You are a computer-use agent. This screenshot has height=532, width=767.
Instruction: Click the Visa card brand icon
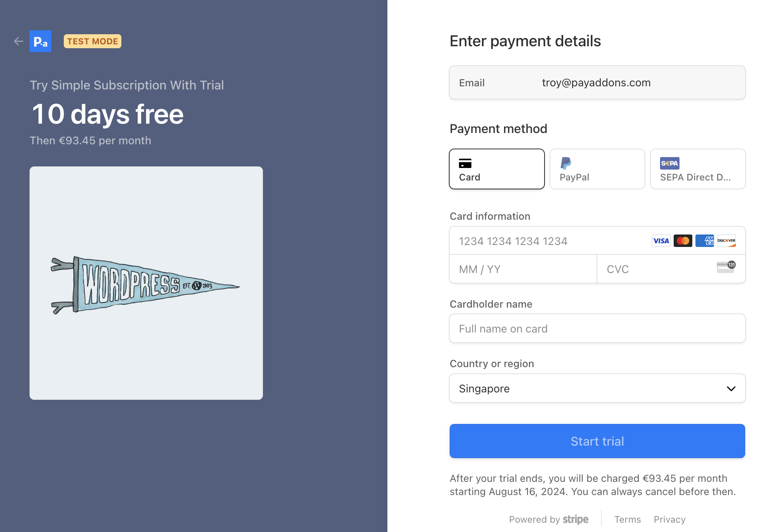tap(661, 241)
